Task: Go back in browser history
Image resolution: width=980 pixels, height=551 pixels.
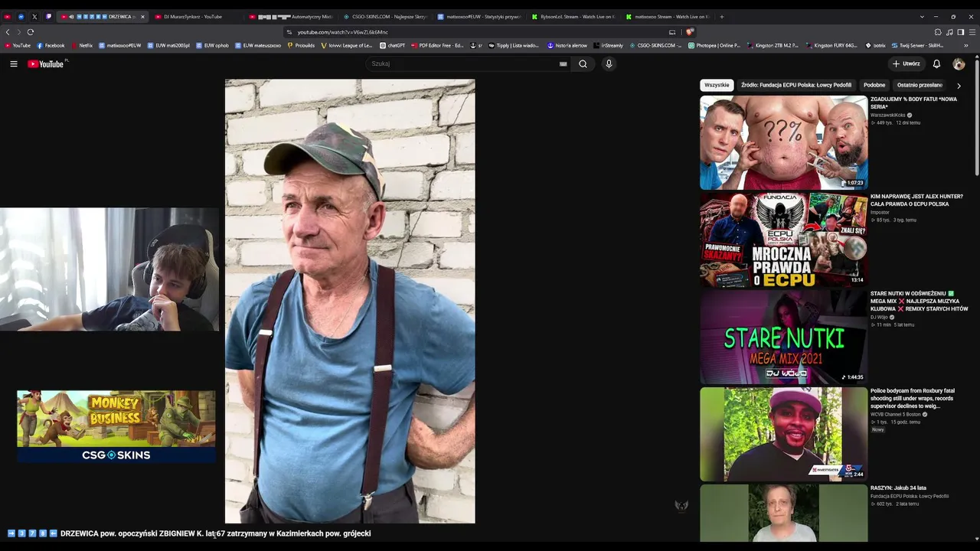Action: point(8,32)
